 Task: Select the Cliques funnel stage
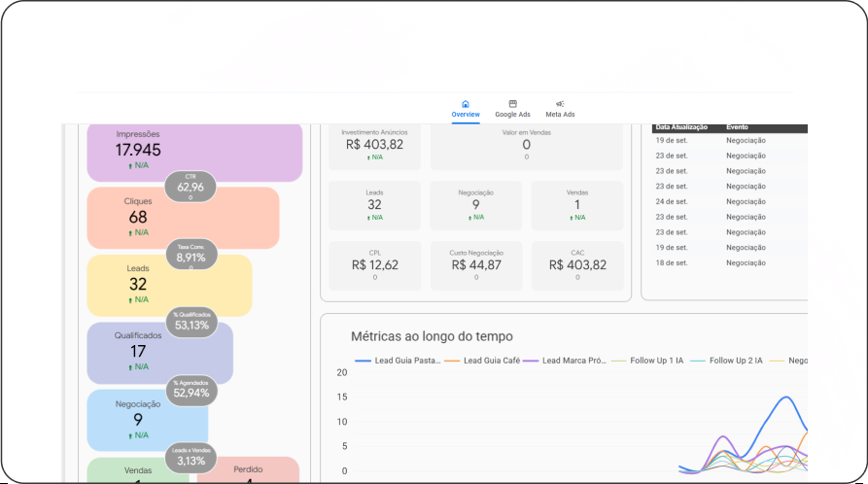(x=183, y=218)
